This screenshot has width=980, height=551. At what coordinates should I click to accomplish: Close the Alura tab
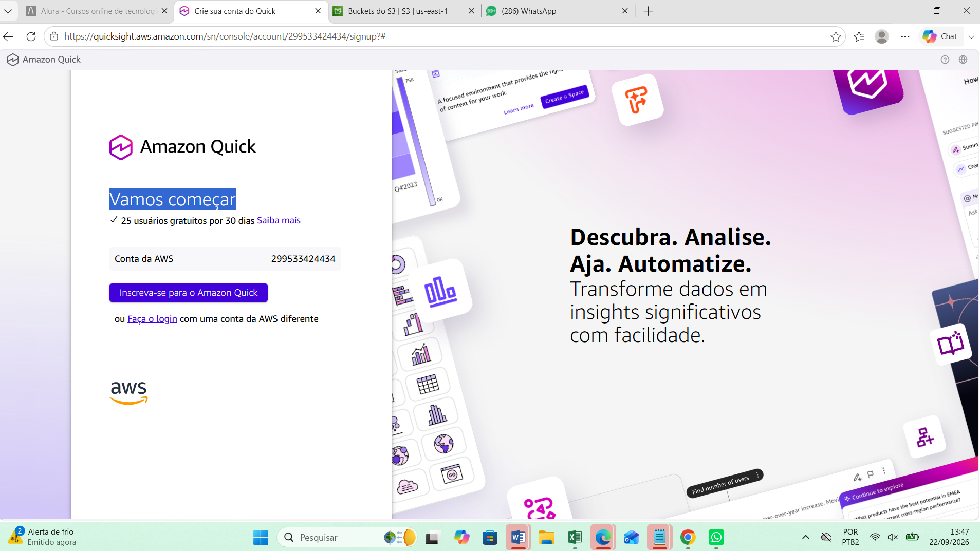click(x=164, y=11)
